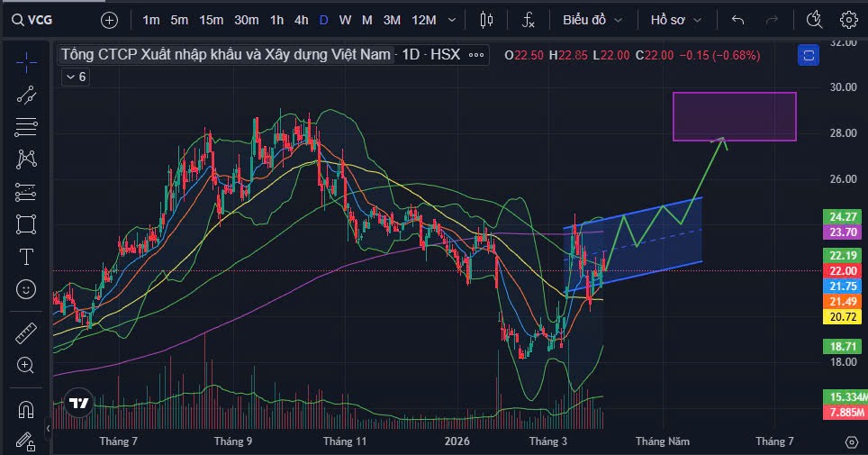Open the Biểu đồ dropdown

click(x=592, y=20)
